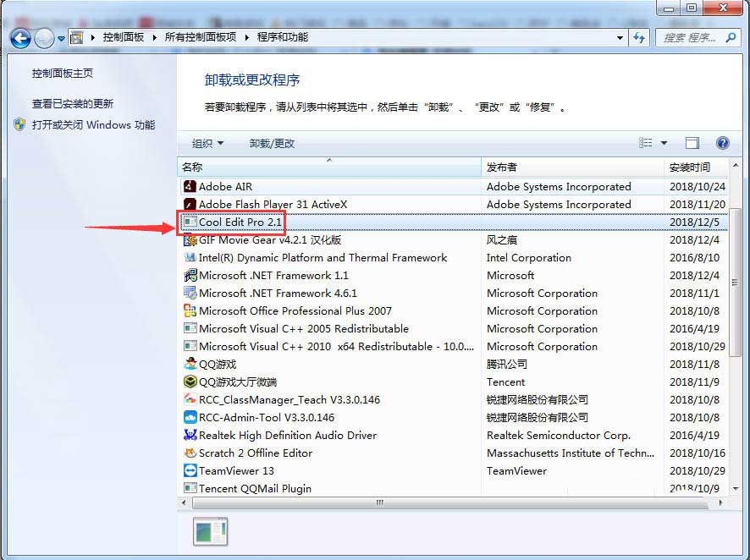Click the change view icon

[646, 143]
